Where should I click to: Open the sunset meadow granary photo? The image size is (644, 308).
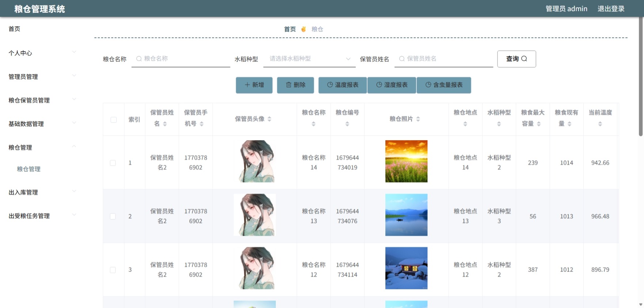(406, 161)
